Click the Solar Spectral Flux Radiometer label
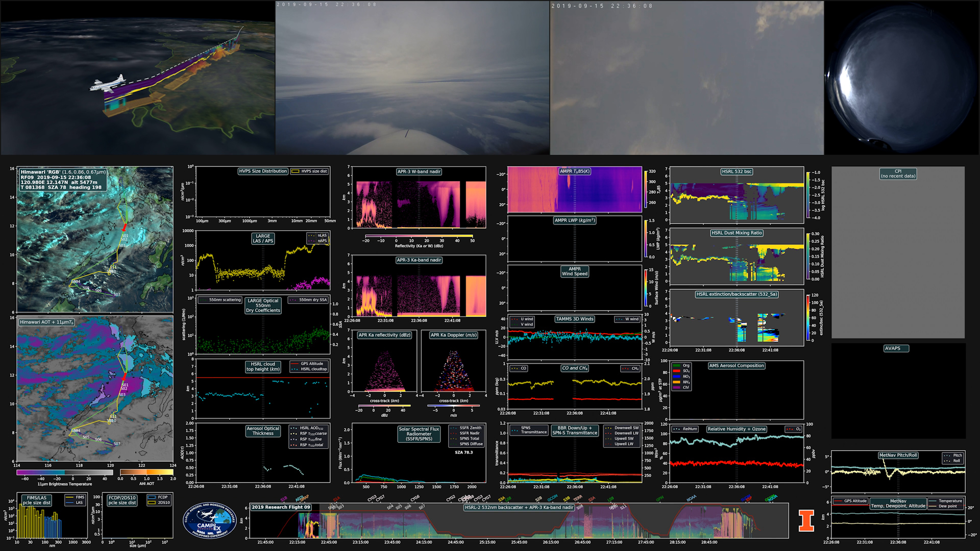980x551 pixels. click(419, 434)
